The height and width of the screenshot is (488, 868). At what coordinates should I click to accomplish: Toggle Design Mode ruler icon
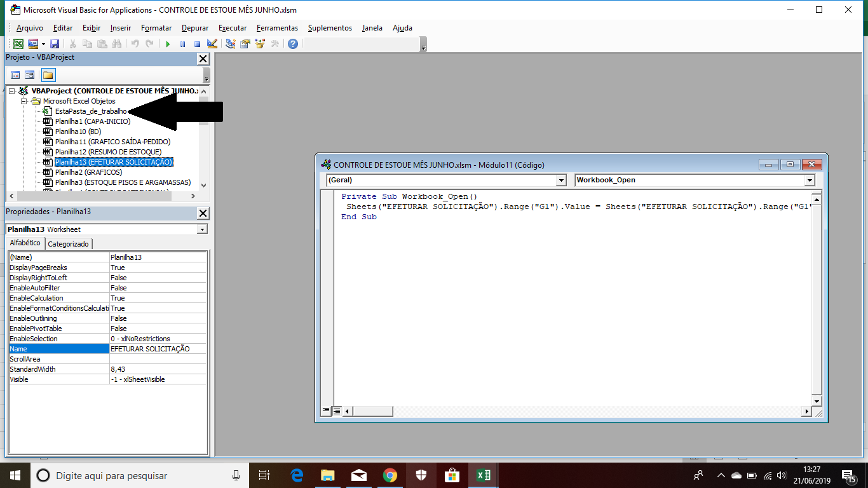[212, 44]
